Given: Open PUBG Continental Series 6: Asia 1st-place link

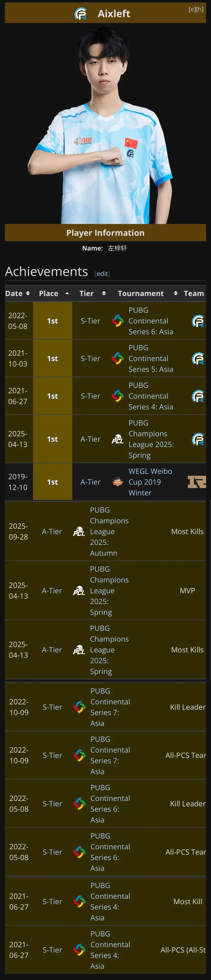Looking at the screenshot, I should click(150, 321).
